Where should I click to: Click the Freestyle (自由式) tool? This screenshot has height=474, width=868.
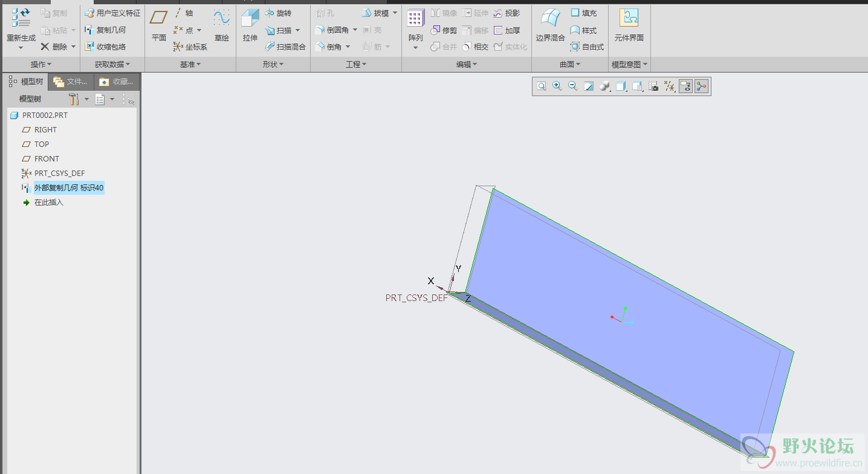point(587,47)
